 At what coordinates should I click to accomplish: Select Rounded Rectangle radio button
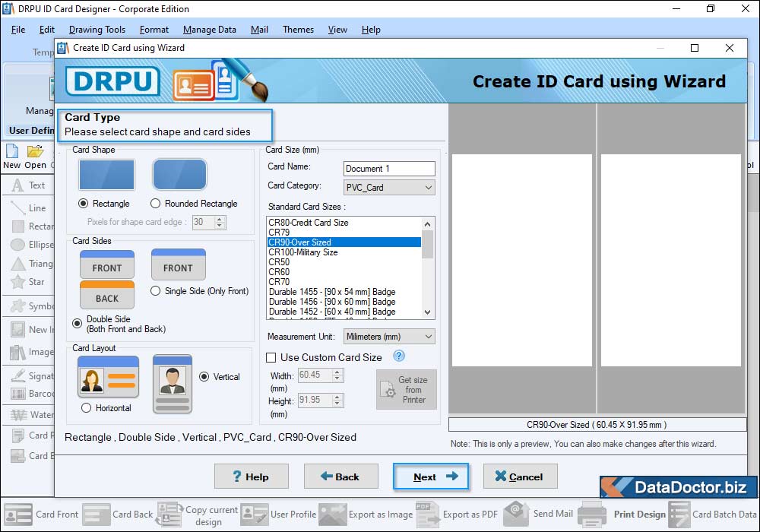[x=155, y=204]
